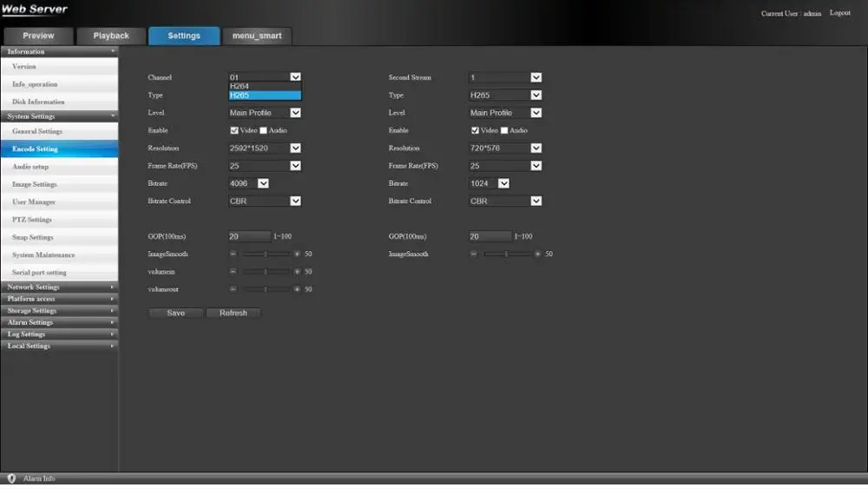Open the second stream Resolution 720*576 dropdown
Image resolution: width=868 pixels, height=489 pixels.
[505, 148]
